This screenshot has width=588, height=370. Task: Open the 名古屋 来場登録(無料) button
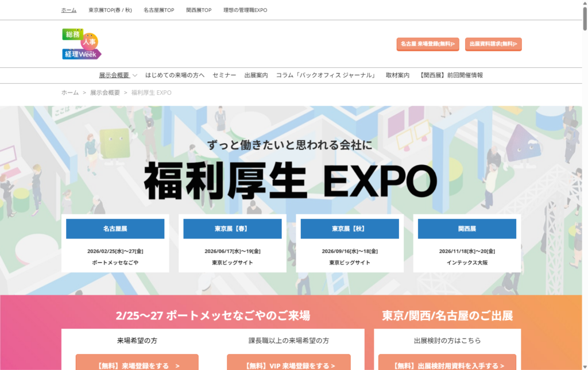coord(428,44)
